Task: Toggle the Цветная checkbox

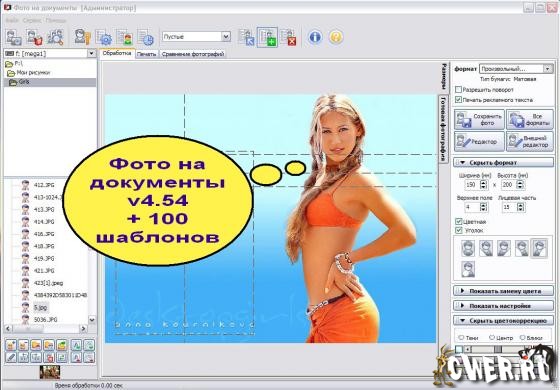Action: coord(459,222)
